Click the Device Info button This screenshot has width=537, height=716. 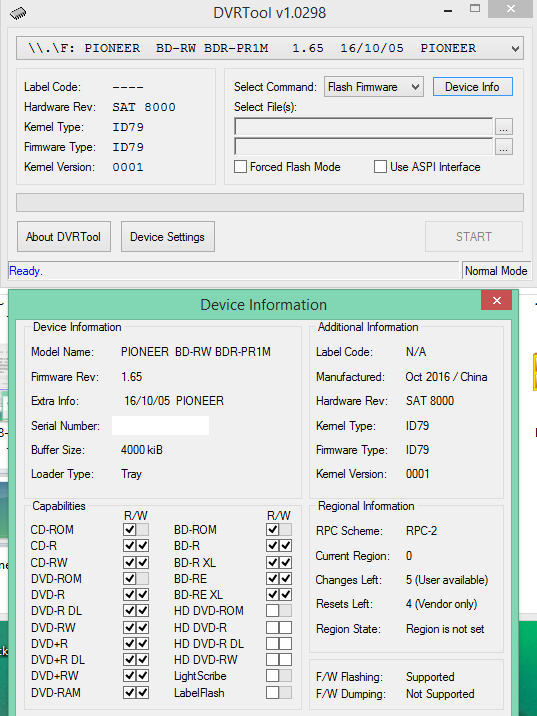472,87
